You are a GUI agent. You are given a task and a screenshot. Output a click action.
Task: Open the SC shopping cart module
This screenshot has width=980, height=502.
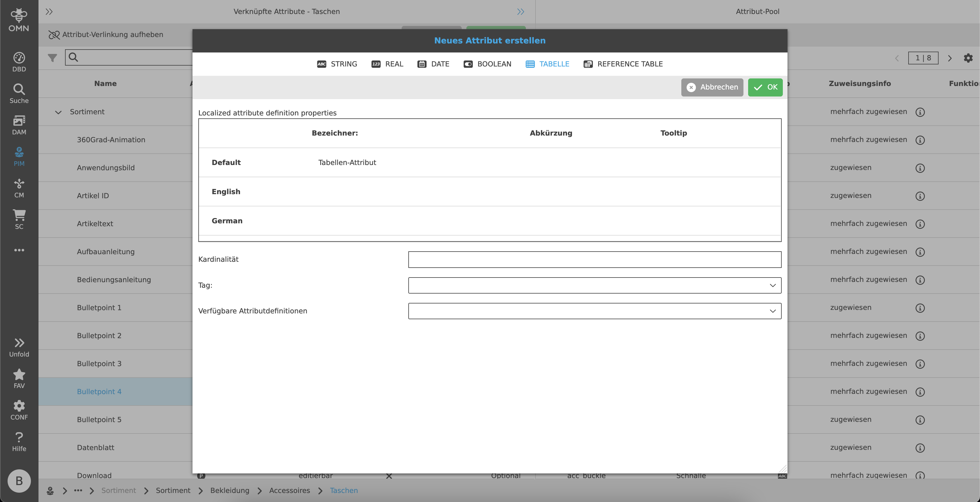[x=19, y=220]
